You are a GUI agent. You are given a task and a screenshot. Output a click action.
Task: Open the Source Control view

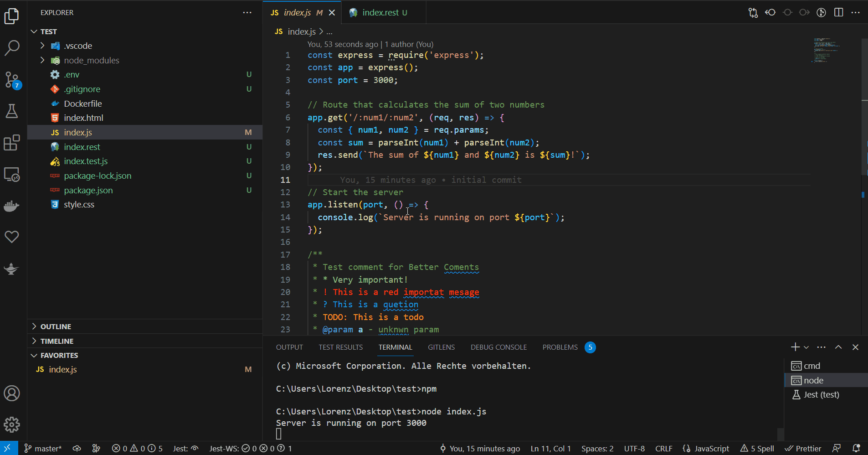tap(11, 80)
